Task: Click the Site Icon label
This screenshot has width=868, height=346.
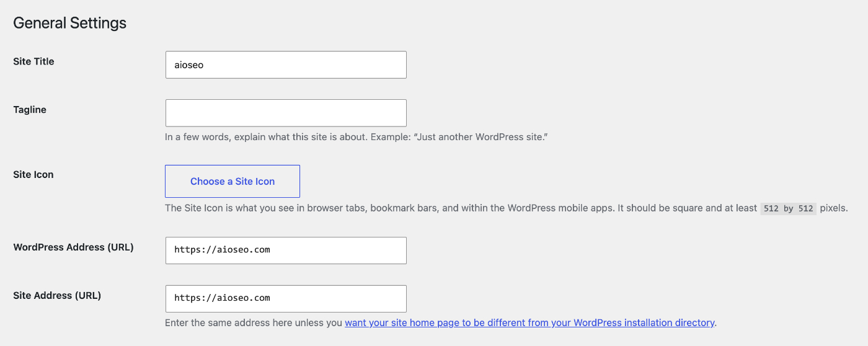Action: point(33,175)
